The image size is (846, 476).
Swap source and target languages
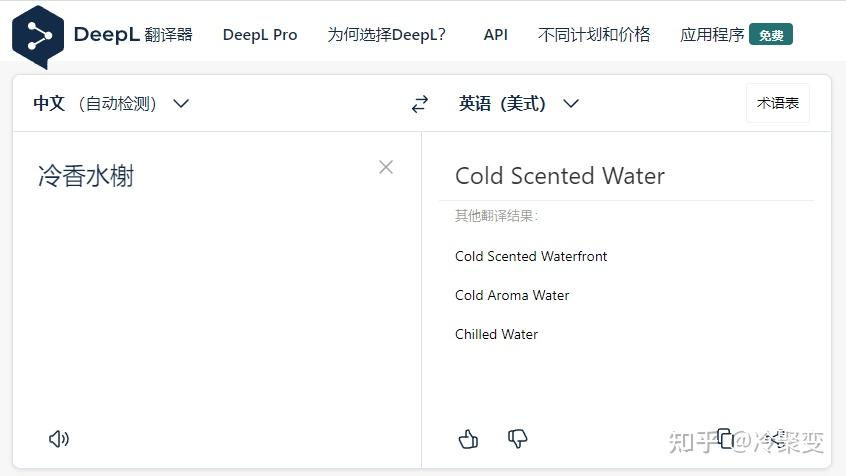click(x=420, y=104)
